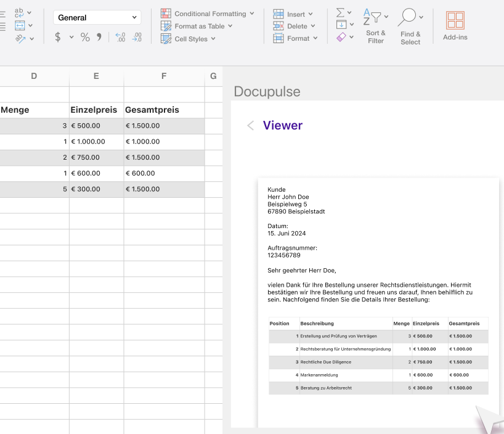
Task: Go back using the Viewer back arrow
Action: [251, 126]
